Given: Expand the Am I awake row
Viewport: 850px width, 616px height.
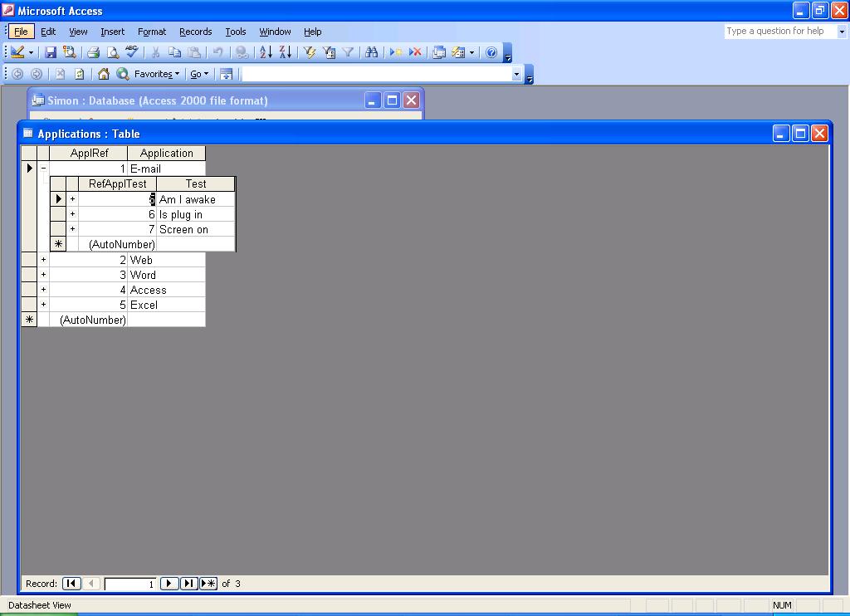Looking at the screenshot, I should tap(72, 199).
